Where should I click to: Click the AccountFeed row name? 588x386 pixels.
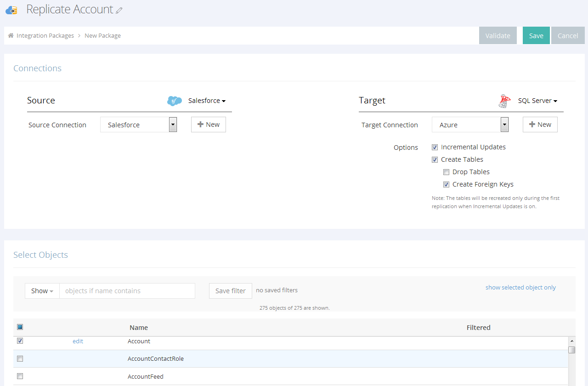pyautogui.click(x=146, y=377)
